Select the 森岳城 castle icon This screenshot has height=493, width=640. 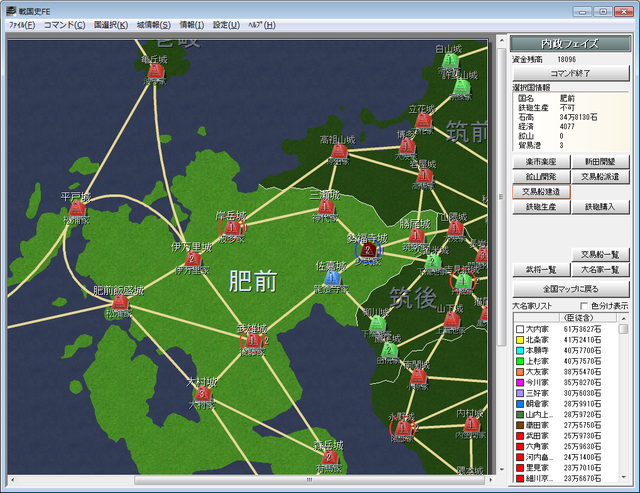tap(329, 457)
